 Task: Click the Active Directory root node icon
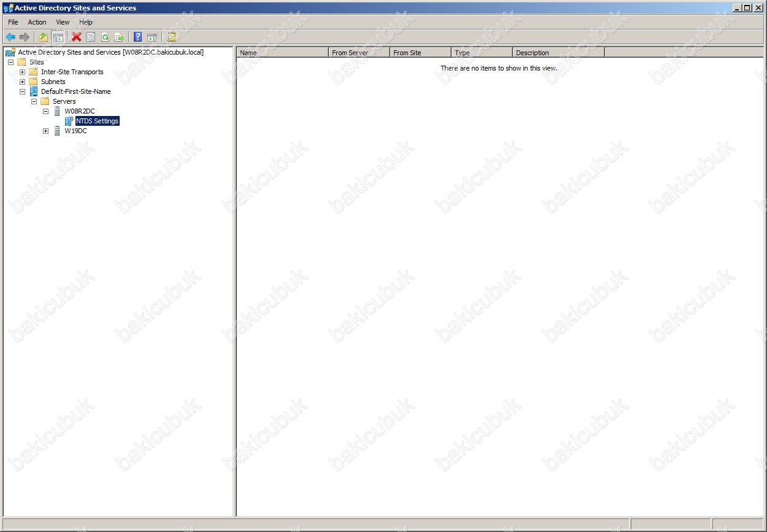tap(10, 52)
